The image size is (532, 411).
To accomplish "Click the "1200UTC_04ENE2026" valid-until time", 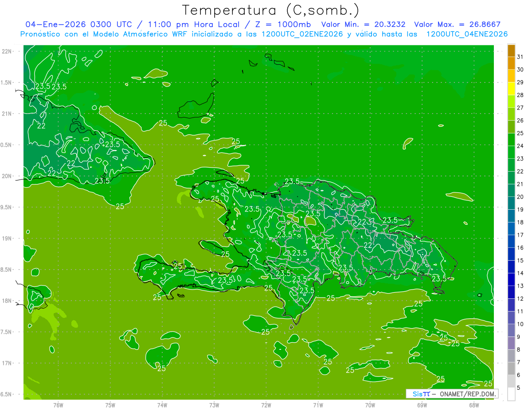I will click(x=467, y=34).
